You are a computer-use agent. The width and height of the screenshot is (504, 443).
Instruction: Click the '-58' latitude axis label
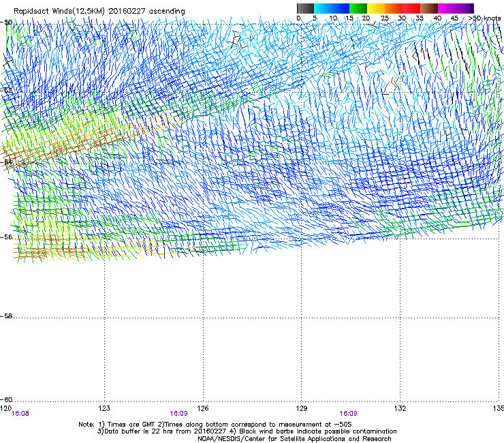coord(6,316)
